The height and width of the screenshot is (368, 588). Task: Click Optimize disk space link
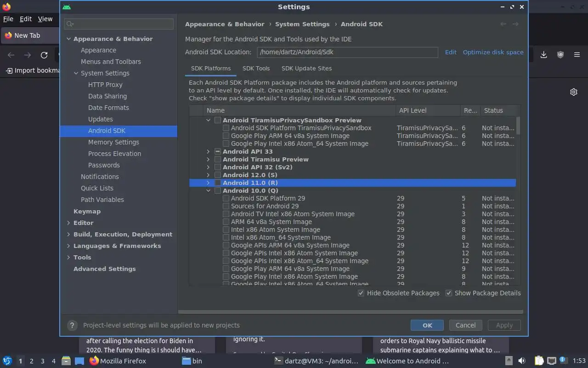493,52
